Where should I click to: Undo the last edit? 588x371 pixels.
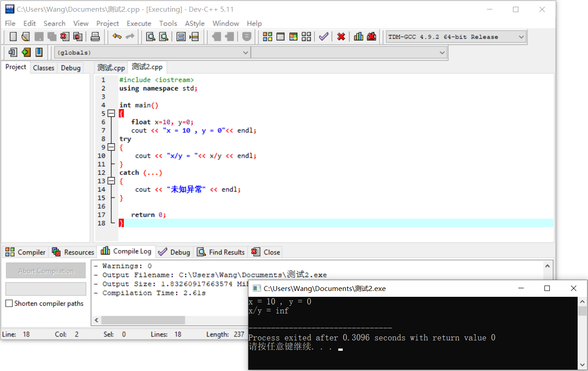(116, 36)
